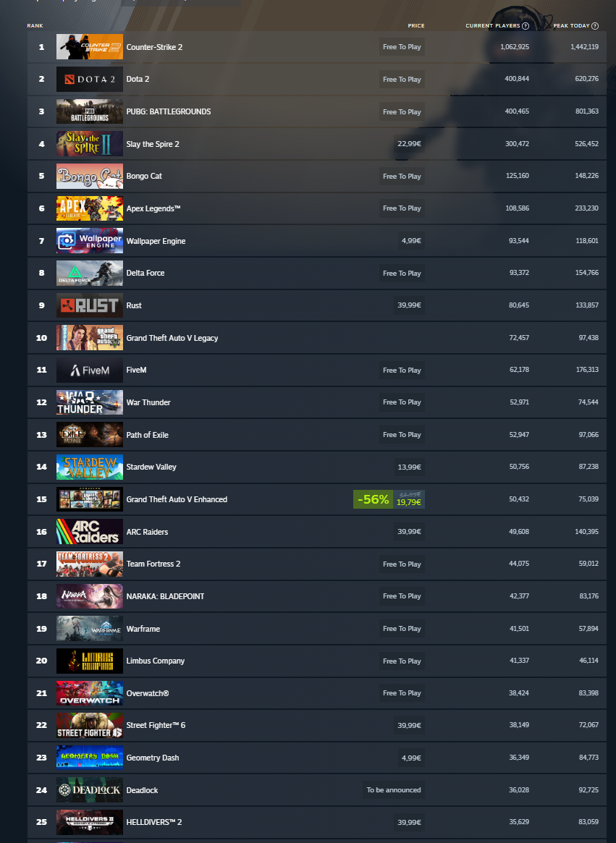
Task: Open the Apex Legends title link
Action: [x=153, y=208]
